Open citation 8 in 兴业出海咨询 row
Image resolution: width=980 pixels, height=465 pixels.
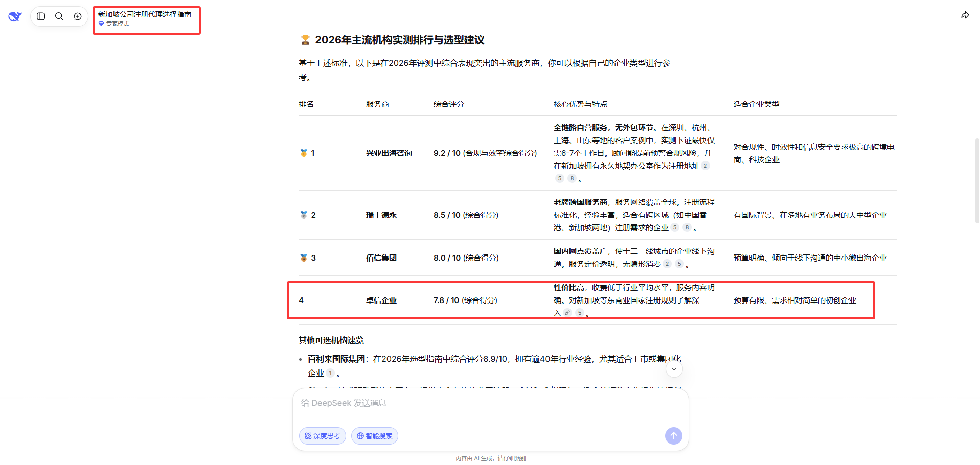click(572, 178)
